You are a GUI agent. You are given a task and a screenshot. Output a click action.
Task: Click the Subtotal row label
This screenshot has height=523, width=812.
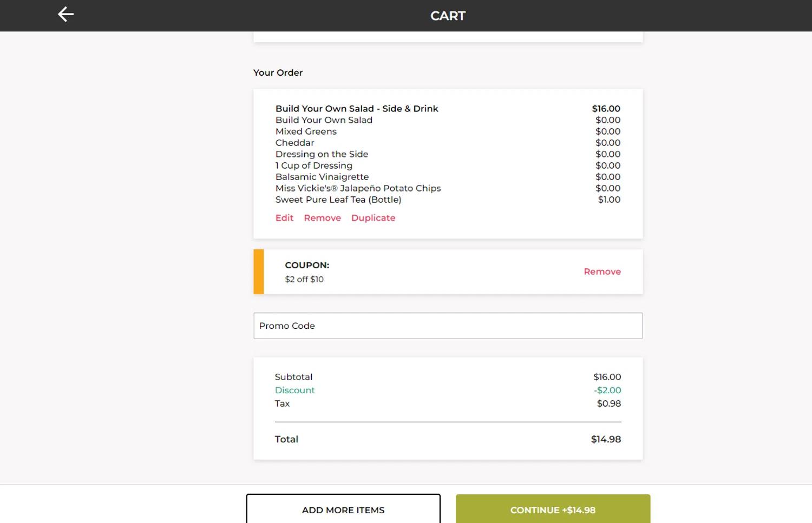pyautogui.click(x=293, y=377)
